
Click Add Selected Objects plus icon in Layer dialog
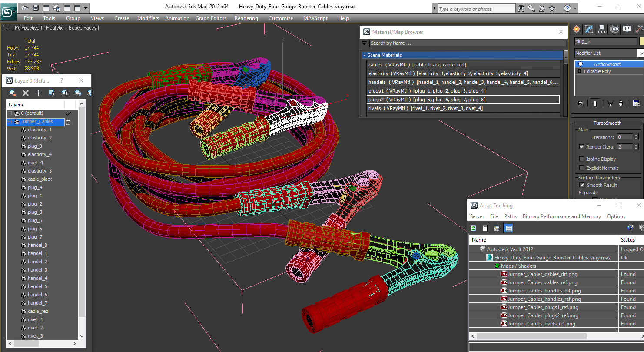point(39,93)
